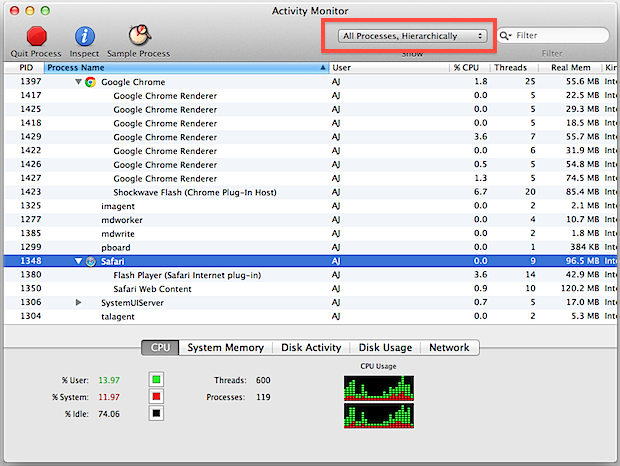Select Google Chrome Renderer with PID 1426
The width and height of the screenshot is (620, 466).
pyautogui.click(x=310, y=164)
